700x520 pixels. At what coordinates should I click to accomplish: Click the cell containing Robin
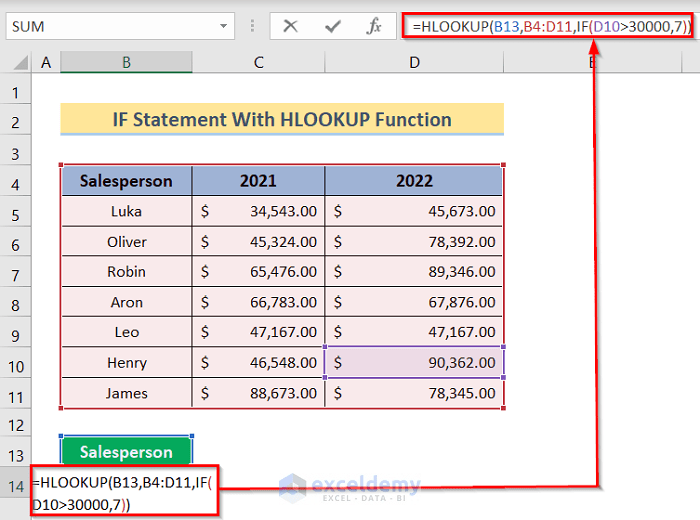click(126, 271)
